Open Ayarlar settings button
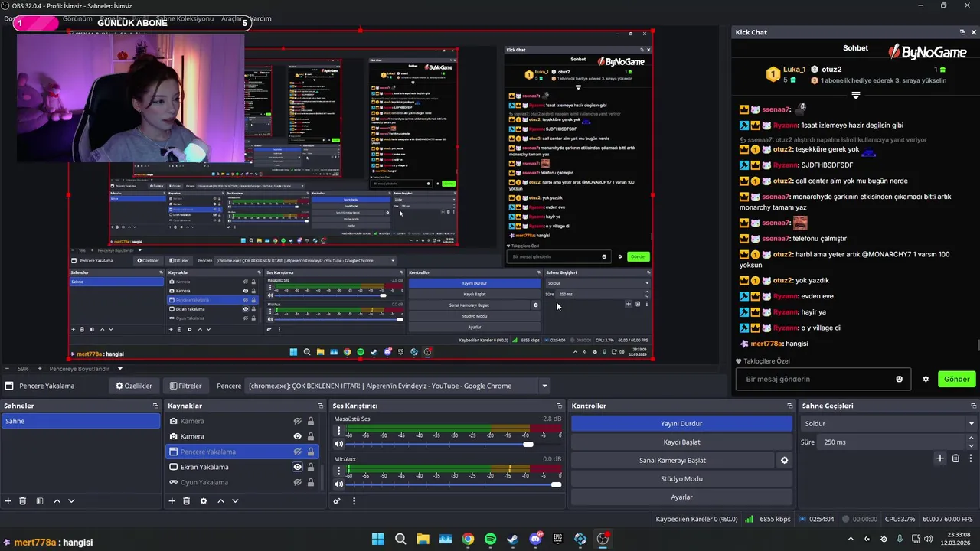 click(681, 497)
